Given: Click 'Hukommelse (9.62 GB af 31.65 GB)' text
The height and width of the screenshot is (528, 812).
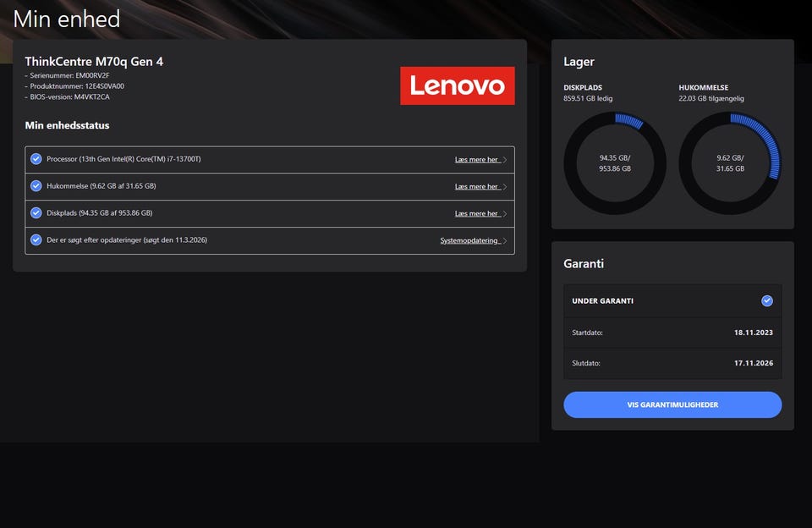Looking at the screenshot, I should [x=101, y=186].
